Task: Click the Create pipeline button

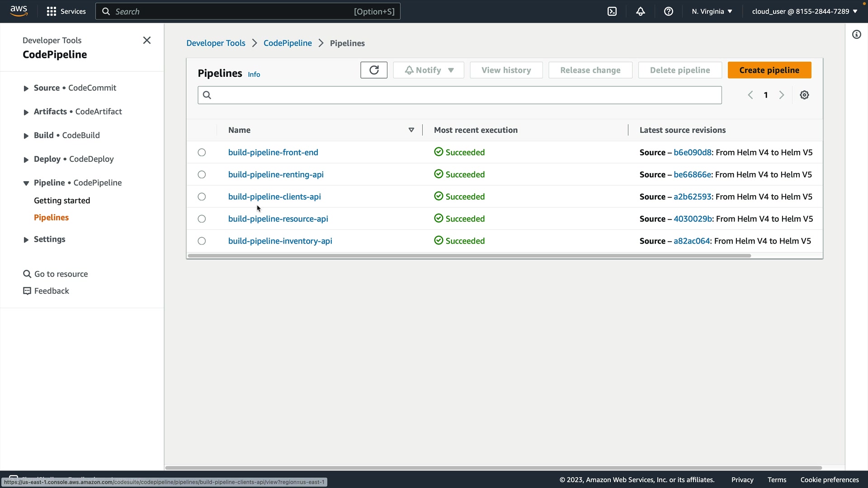Action: [769, 70]
